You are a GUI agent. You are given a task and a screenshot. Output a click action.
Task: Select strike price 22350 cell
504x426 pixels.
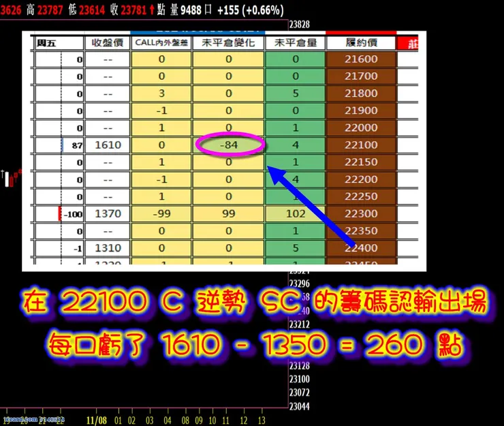coord(361,231)
